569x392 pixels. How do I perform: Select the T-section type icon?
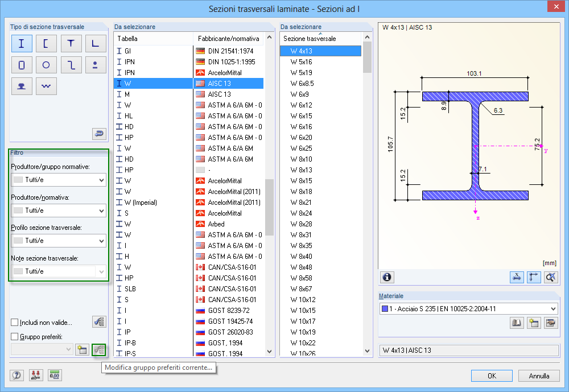click(71, 44)
